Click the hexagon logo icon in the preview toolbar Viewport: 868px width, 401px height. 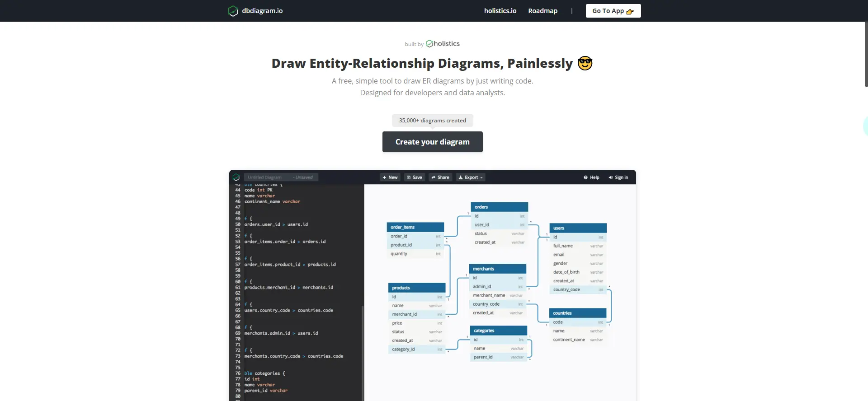pyautogui.click(x=236, y=177)
